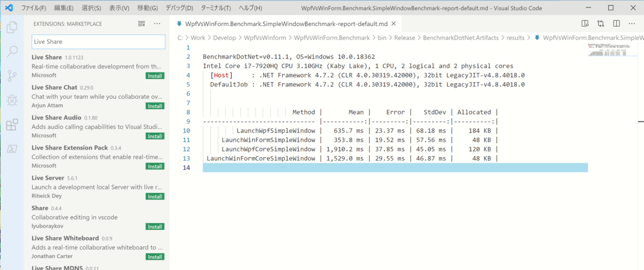644x270 pixels.
Task: Click line number 14 in gutter
Action: [187, 167]
